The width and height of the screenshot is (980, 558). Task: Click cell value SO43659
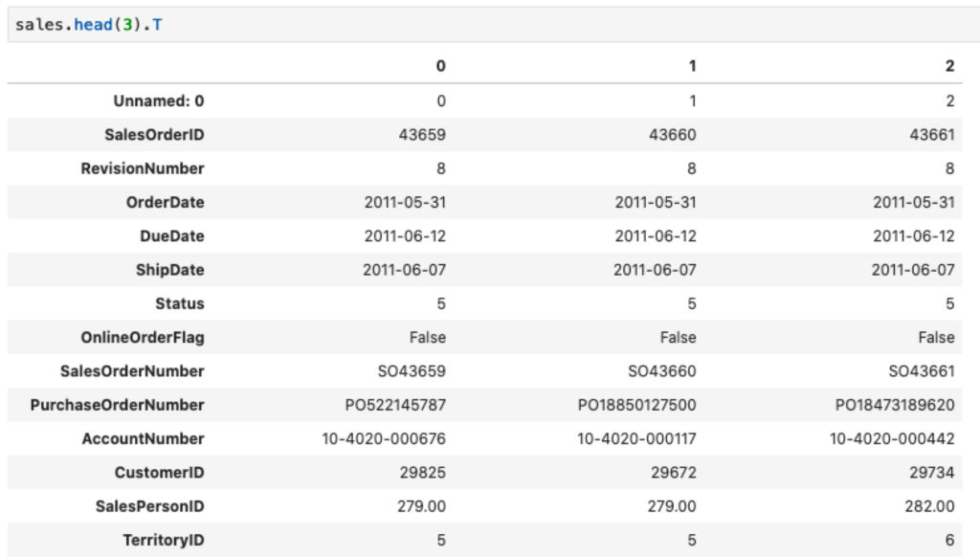click(412, 371)
